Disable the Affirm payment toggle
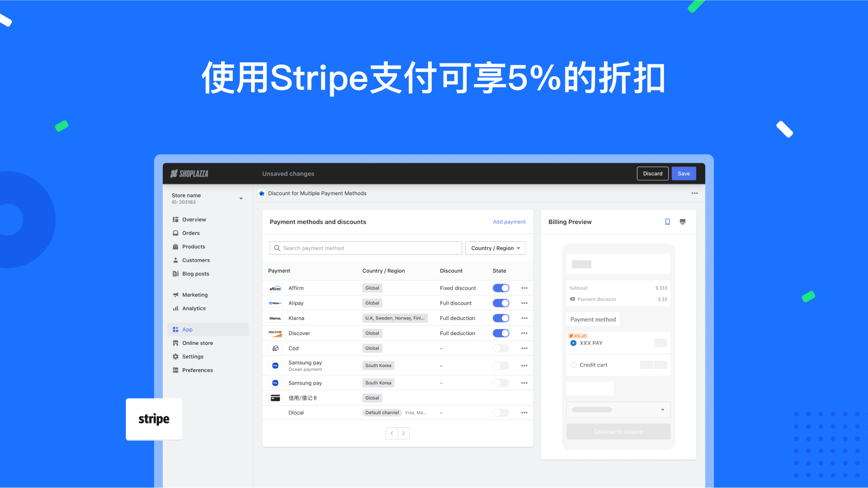This screenshot has width=868, height=488. pos(501,288)
